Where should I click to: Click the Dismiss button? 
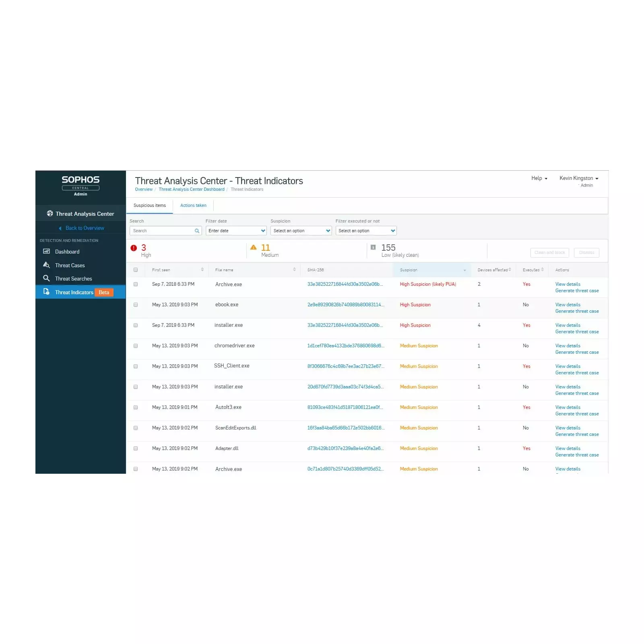coord(586,252)
